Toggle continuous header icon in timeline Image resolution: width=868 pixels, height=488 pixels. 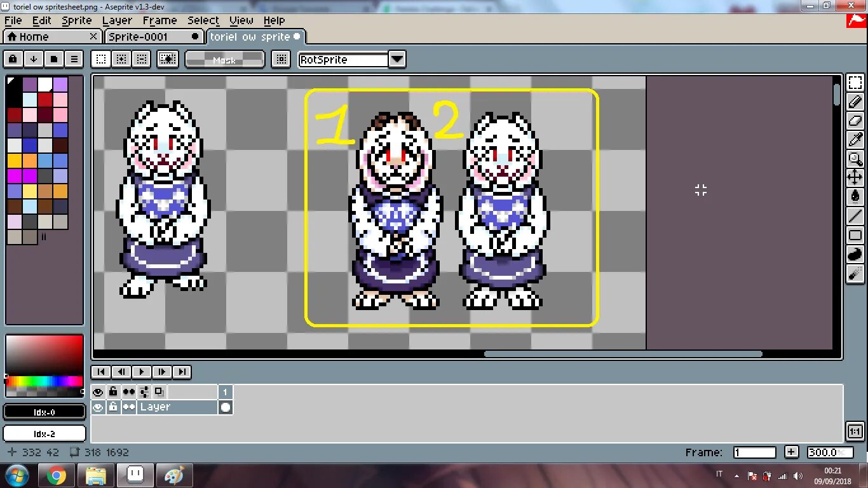pyautogui.click(x=129, y=392)
